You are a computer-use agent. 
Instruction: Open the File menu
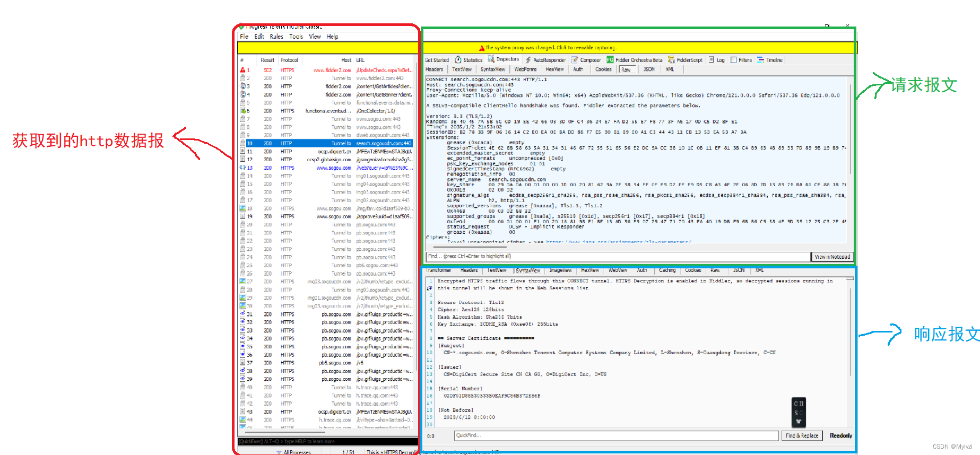244,37
